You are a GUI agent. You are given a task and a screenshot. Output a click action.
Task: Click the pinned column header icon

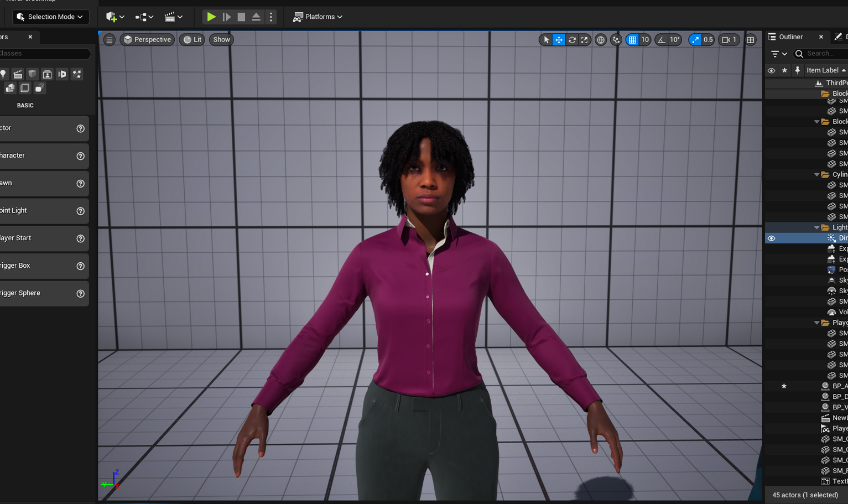[797, 70]
